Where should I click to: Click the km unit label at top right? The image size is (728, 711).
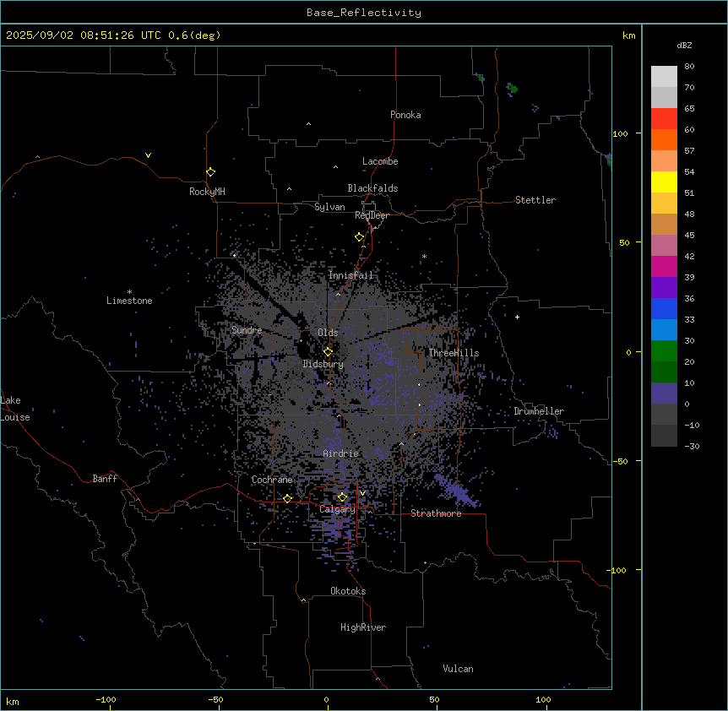coord(628,35)
